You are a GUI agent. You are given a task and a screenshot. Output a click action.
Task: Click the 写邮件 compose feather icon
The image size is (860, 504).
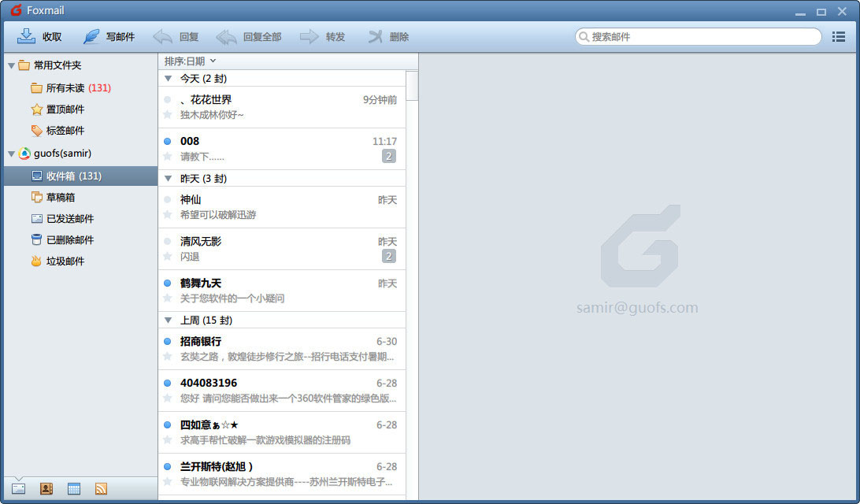91,36
